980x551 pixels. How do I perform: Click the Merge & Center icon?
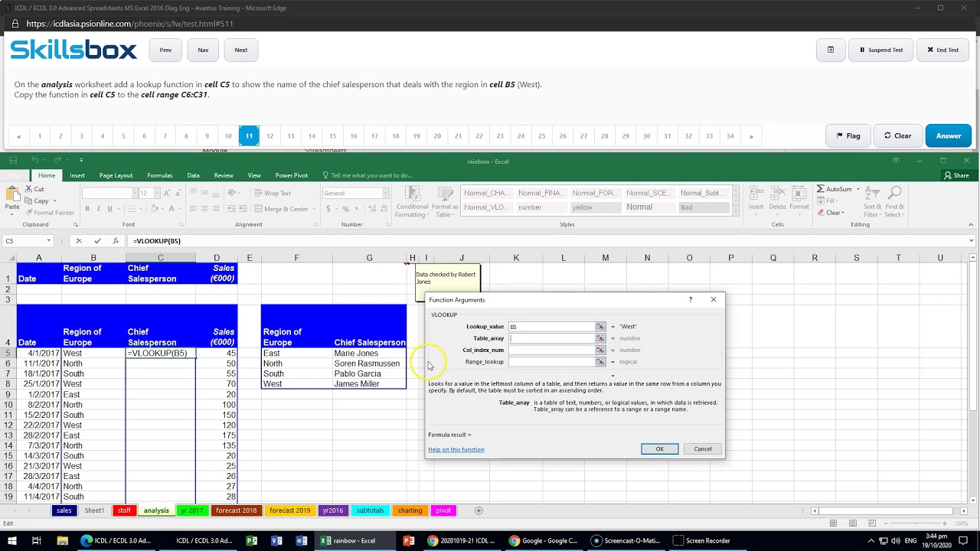pos(258,209)
